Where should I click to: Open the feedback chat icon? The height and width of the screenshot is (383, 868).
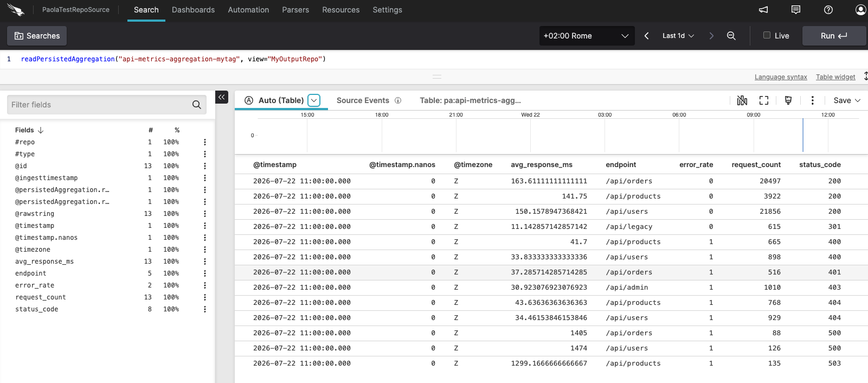tap(796, 10)
